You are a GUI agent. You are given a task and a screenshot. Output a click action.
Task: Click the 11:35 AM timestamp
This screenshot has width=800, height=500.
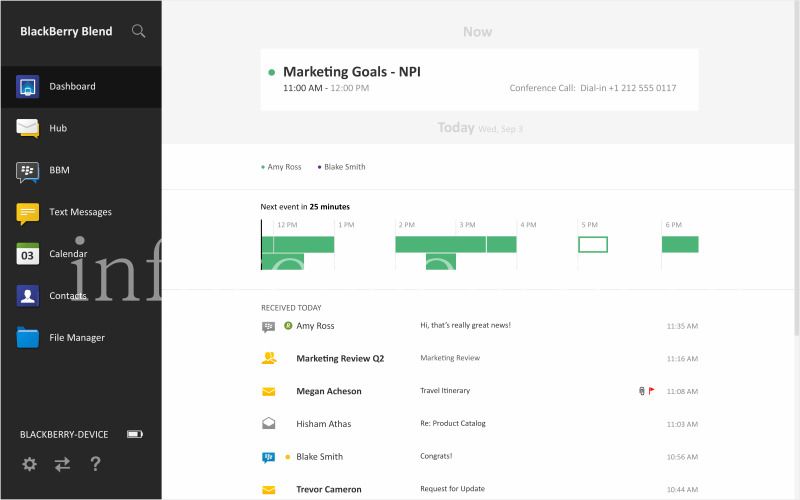pos(682,326)
